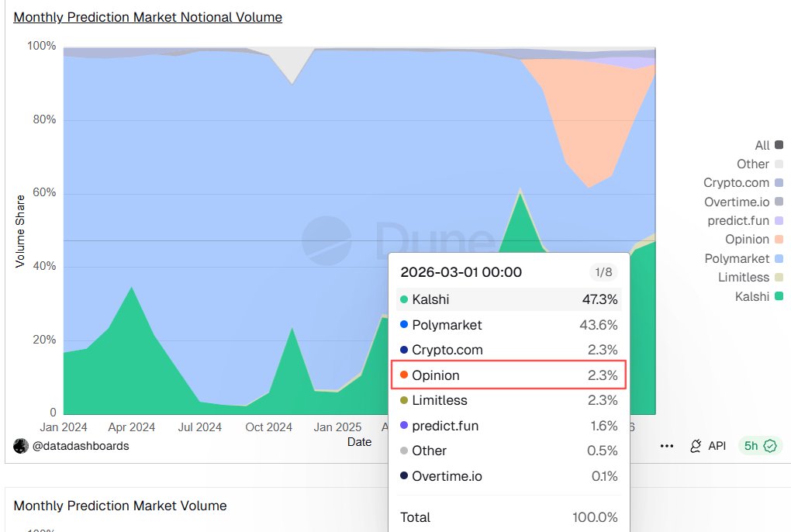Toggle the Limitless legend entry

tap(750, 277)
